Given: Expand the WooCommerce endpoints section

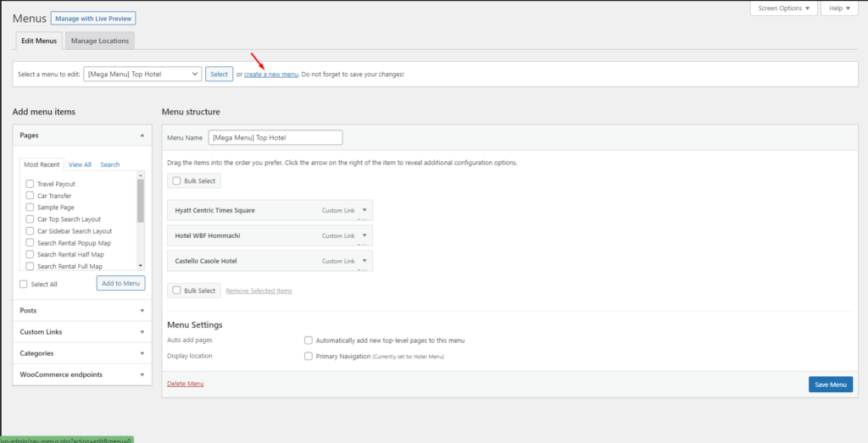Looking at the screenshot, I should tap(142, 374).
